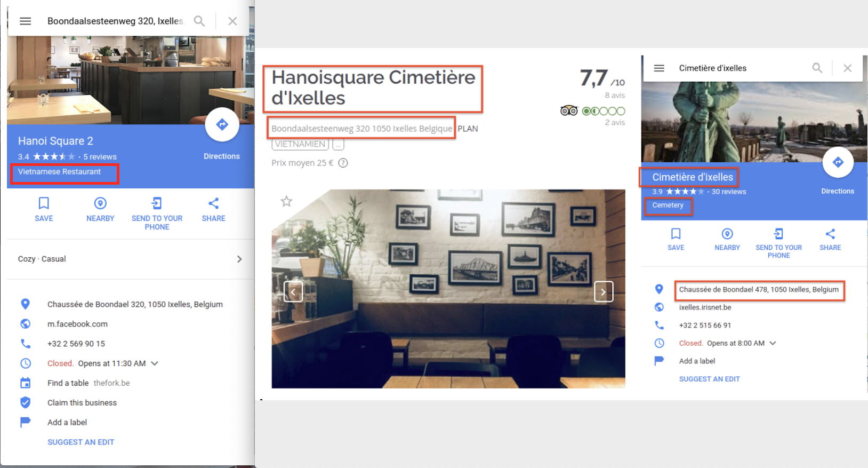Click clock icon beside Opens at 11:30 AM
This screenshot has height=468, width=868.
[25, 363]
